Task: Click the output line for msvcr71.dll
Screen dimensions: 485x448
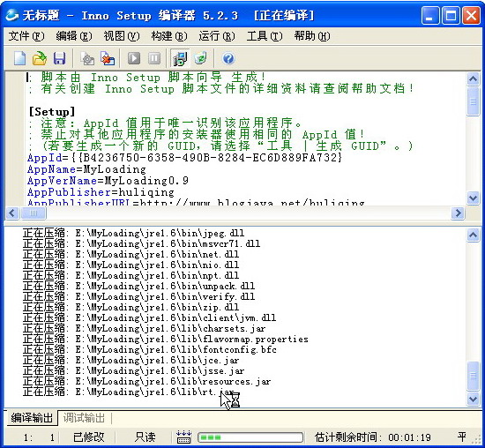Action: tap(142, 243)
